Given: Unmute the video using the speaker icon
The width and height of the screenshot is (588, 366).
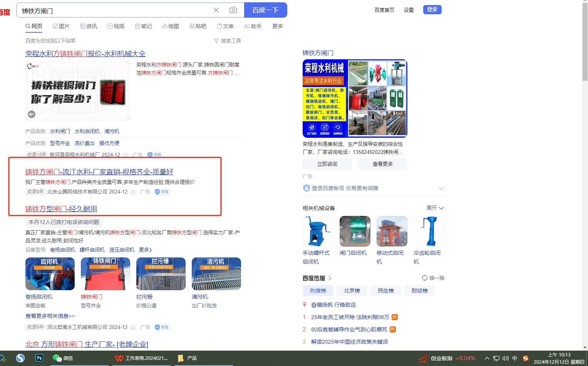Looking at the screenshot, I should [32, 114].
